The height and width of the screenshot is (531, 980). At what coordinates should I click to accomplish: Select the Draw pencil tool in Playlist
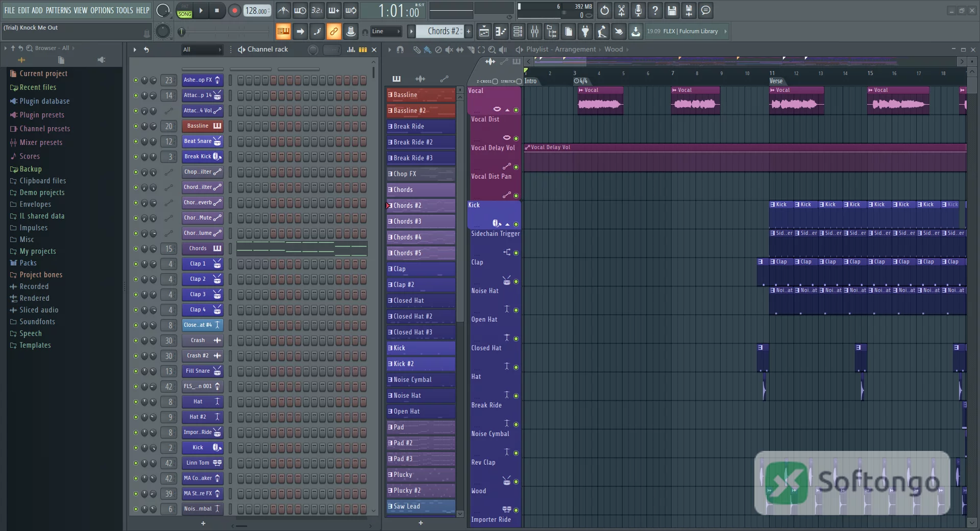(416, 49)
